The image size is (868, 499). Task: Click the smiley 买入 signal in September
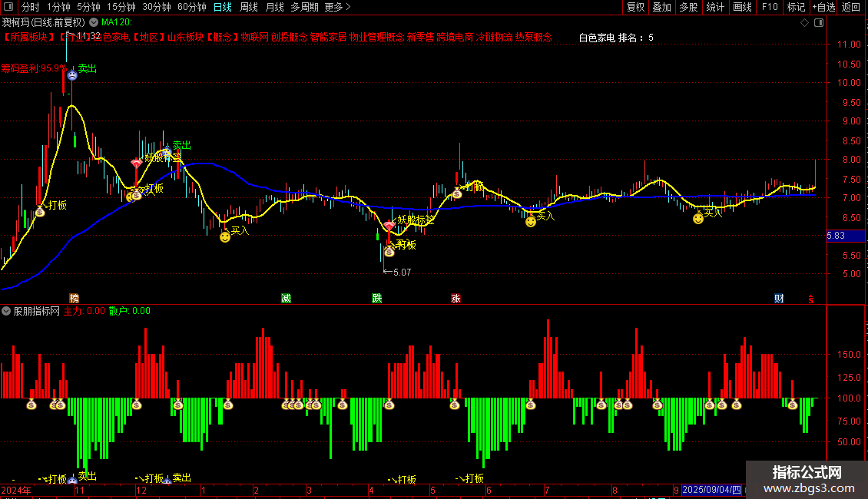point(698,219)
